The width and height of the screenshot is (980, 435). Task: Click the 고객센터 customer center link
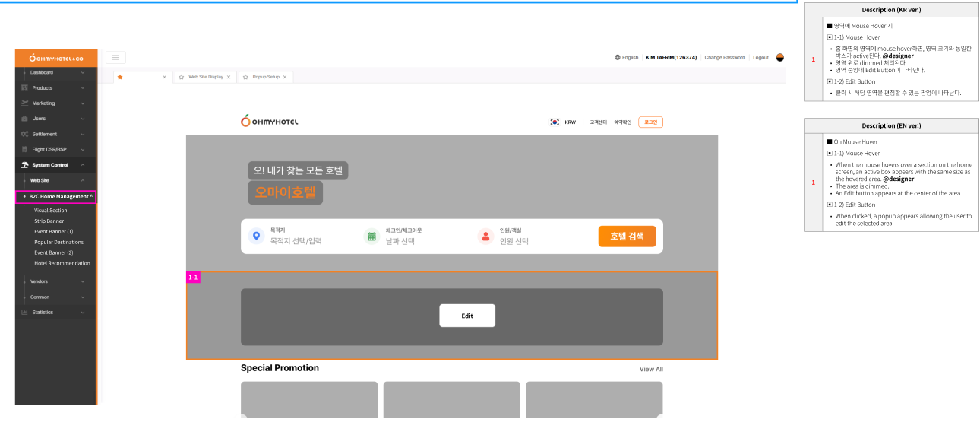tap(599, 122)
